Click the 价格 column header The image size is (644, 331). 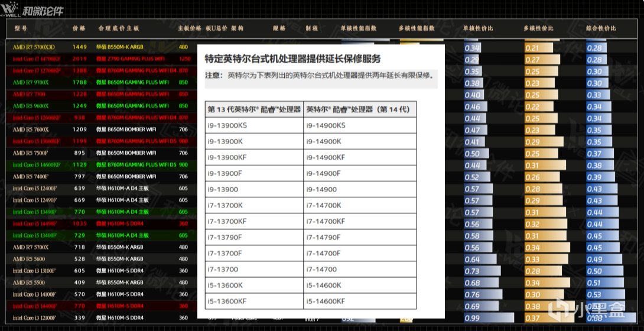tap(79, 28)
